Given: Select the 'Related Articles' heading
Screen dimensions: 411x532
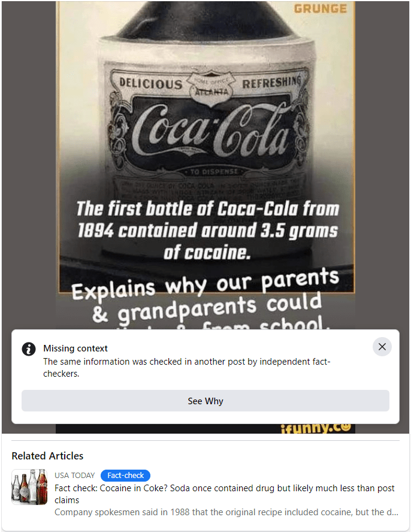Looking at the screenshot, I should click(47, 456).
